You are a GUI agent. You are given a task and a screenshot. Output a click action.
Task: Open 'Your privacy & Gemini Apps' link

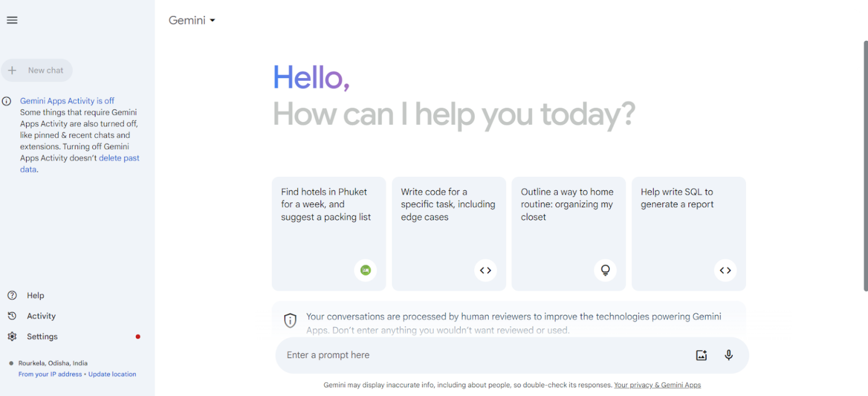point(657,385)
